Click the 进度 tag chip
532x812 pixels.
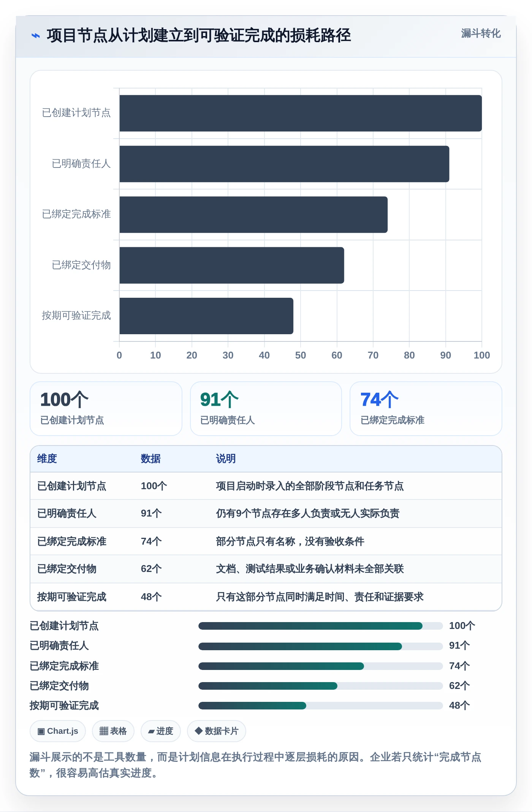click(160, 731)
